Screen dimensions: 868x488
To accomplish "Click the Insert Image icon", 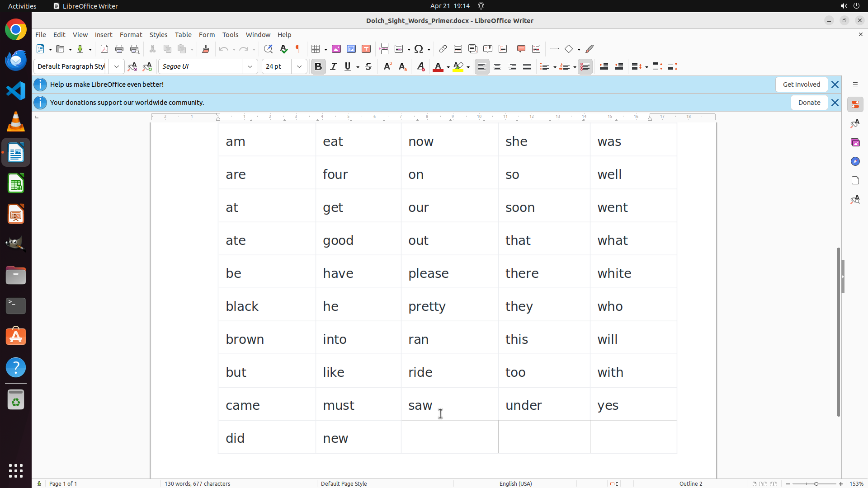I will [336, 49].
